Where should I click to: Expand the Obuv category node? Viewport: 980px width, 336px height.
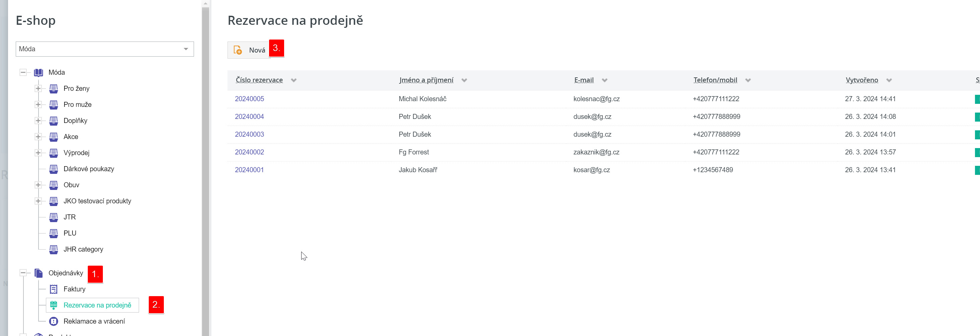coord(38,185)
